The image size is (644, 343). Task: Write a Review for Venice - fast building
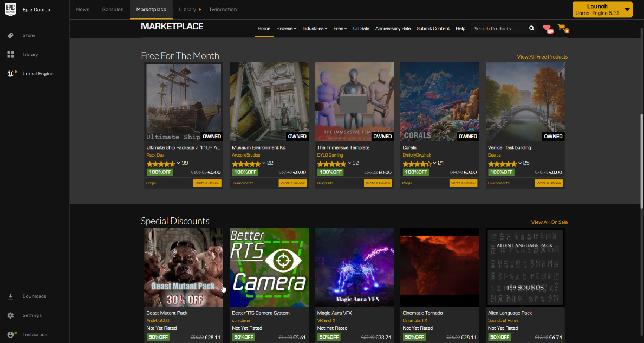pos(549,183)
